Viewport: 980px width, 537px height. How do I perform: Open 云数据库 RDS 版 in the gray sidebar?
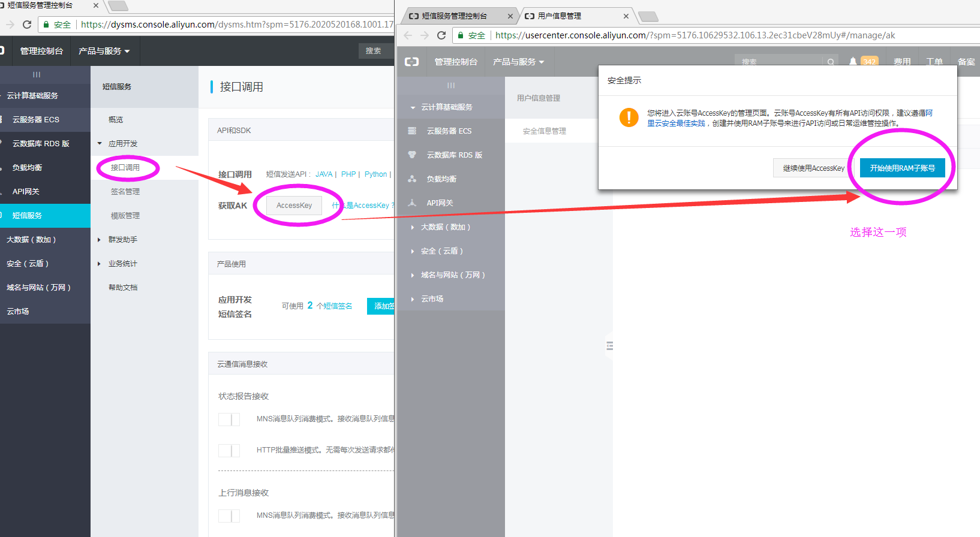[454, 155]
